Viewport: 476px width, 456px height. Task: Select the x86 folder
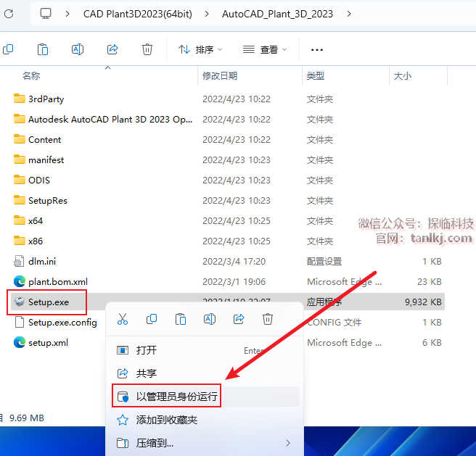tap(36, 241)
